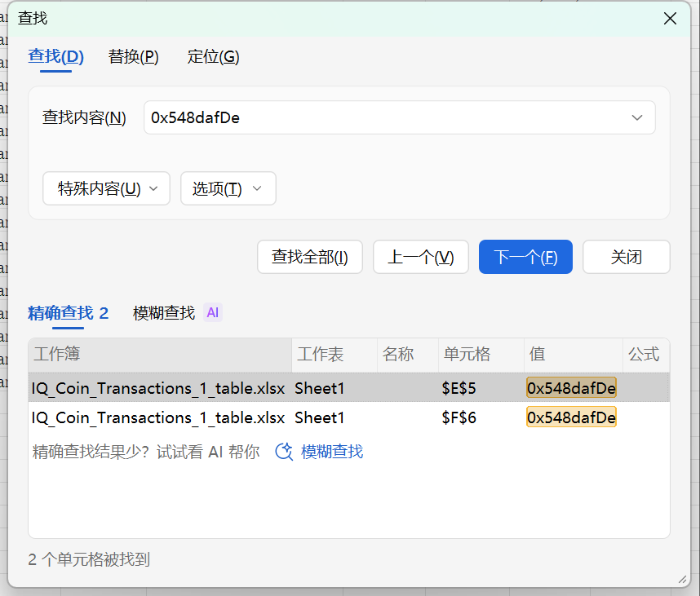Click the magnifier icon next to 模糊查找 link

pos(284,452)
